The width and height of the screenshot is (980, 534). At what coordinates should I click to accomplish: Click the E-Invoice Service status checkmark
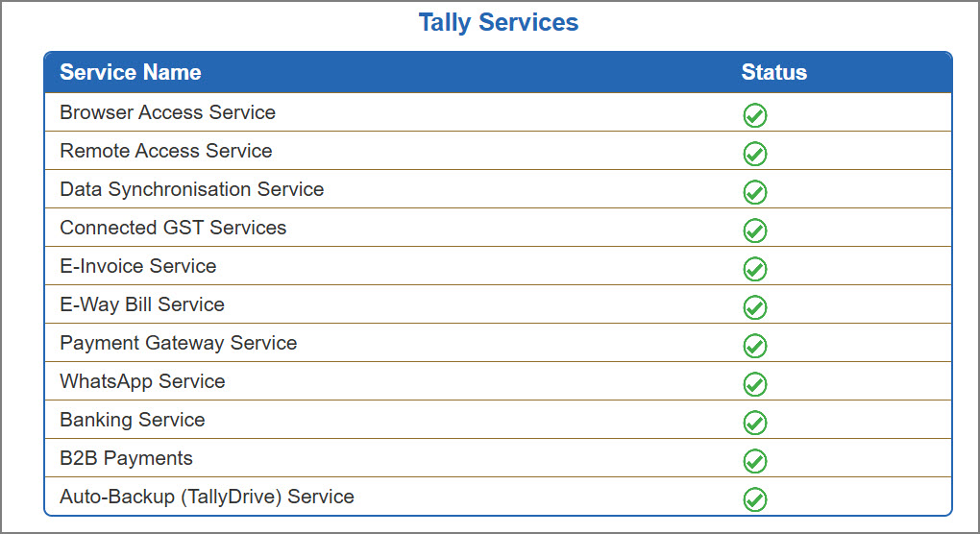(755, 269)
